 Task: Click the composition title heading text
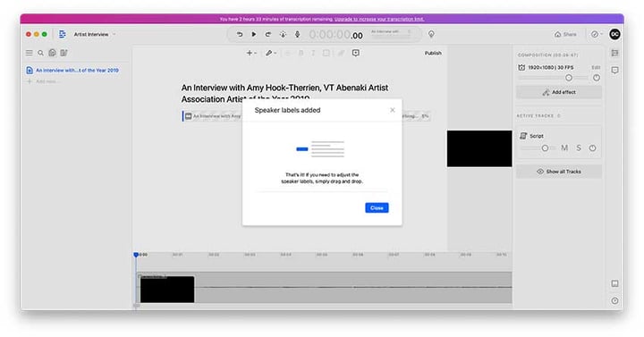pos(284,93)
